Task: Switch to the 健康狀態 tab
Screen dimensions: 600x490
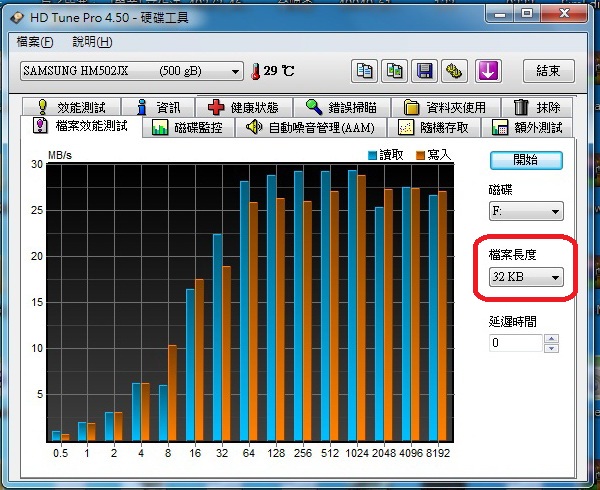Action: [x=244, y=107]
